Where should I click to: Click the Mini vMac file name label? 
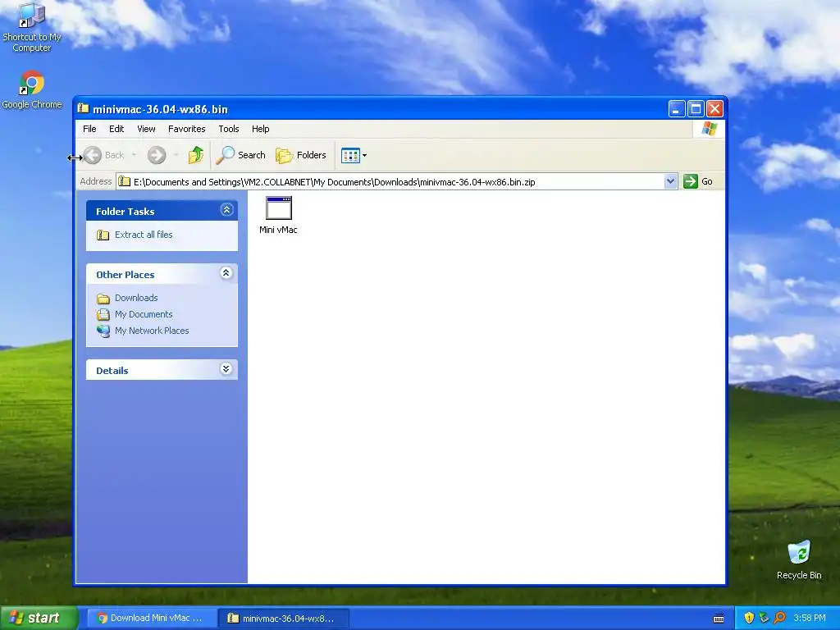(278, 230)
